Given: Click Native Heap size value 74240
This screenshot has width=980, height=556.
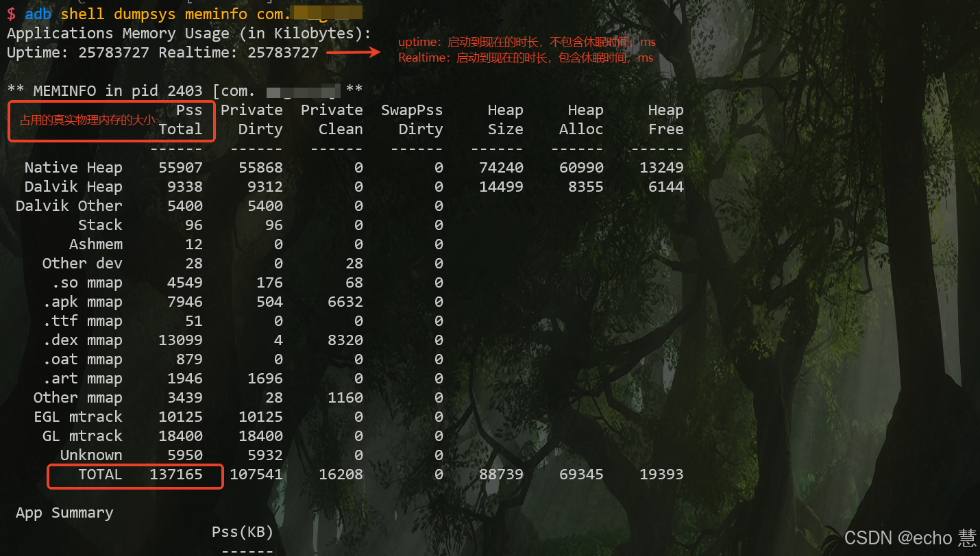Looking at the screenshot, I should (x=501, y=167).
